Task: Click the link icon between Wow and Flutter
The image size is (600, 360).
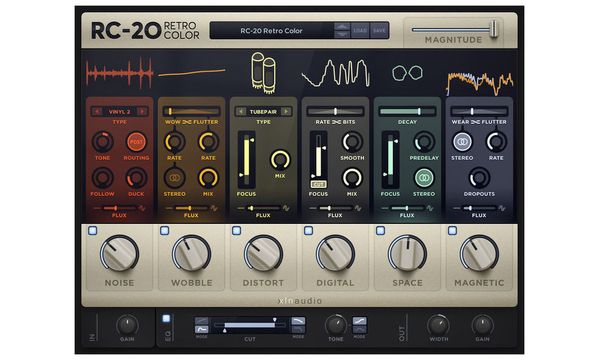Action: click(x=187, y=122)
